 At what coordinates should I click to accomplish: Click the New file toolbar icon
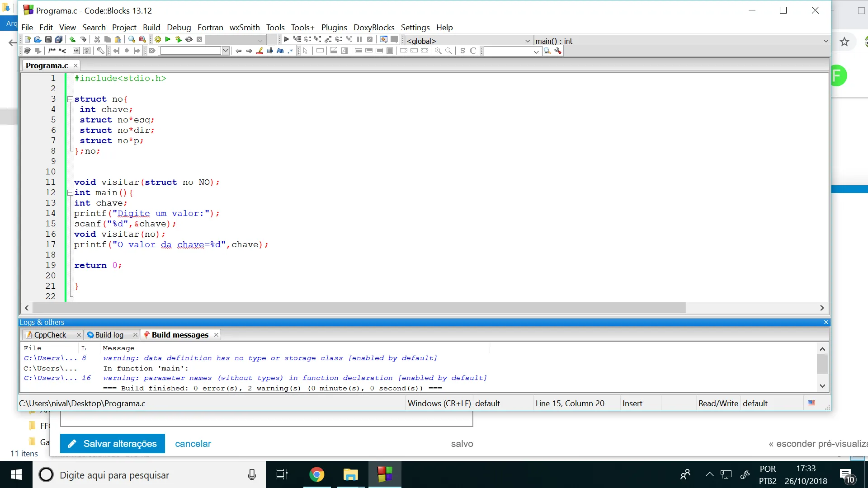pos(28,39)
